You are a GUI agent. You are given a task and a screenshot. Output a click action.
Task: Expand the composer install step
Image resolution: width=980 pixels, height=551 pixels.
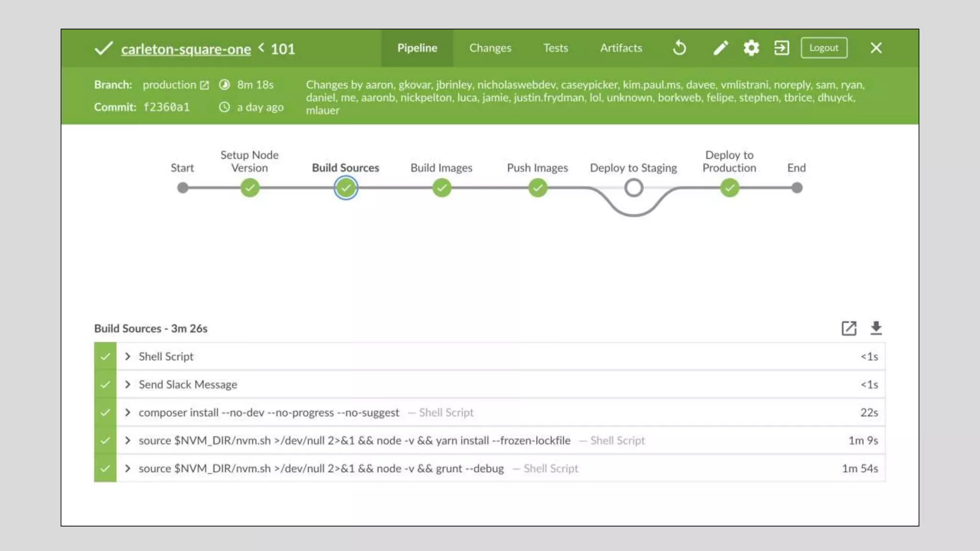point(128,412)
